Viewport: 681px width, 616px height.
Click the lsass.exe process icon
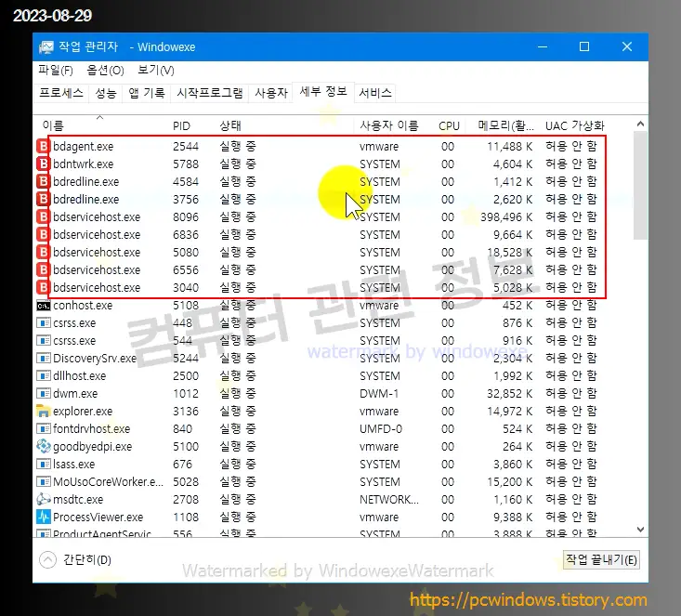tap(43, 464)
